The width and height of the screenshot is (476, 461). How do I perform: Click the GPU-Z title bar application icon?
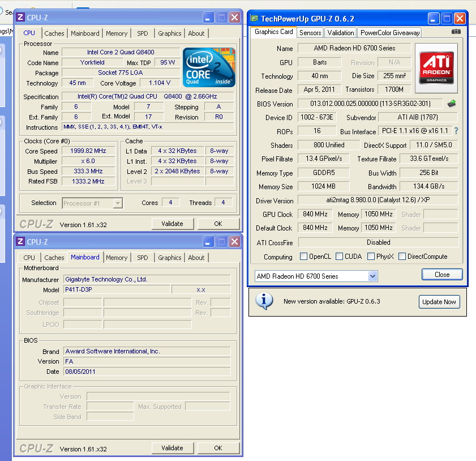254,19
